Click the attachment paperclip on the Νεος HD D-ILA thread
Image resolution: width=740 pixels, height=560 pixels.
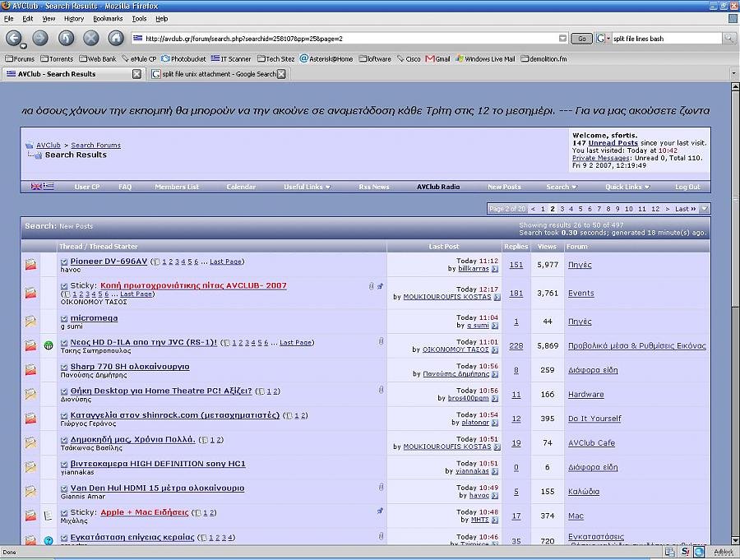coord(381,341)
